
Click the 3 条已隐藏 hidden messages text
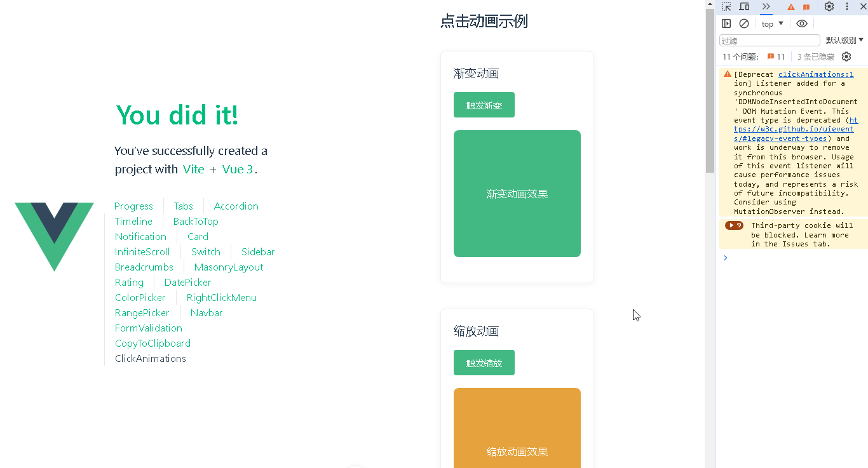tap(816, 57)
